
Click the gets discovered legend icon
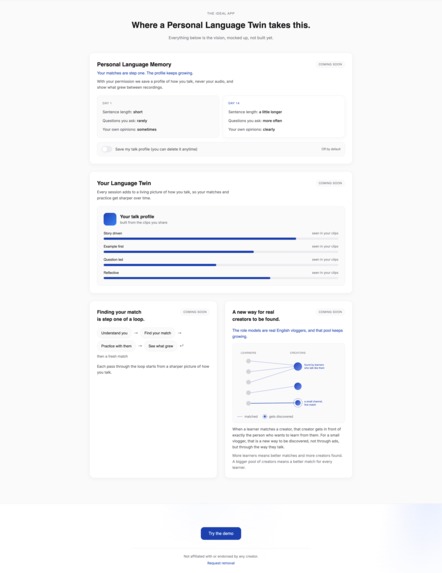265,417
